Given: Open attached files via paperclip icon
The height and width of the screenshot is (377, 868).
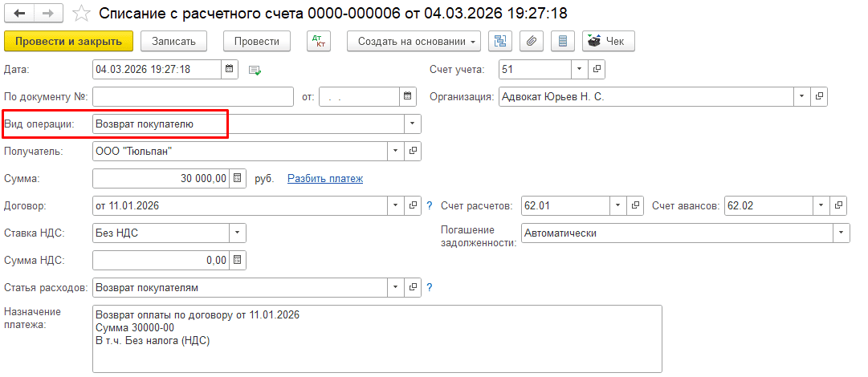Looking at the screenshot, I should point(532,41).
